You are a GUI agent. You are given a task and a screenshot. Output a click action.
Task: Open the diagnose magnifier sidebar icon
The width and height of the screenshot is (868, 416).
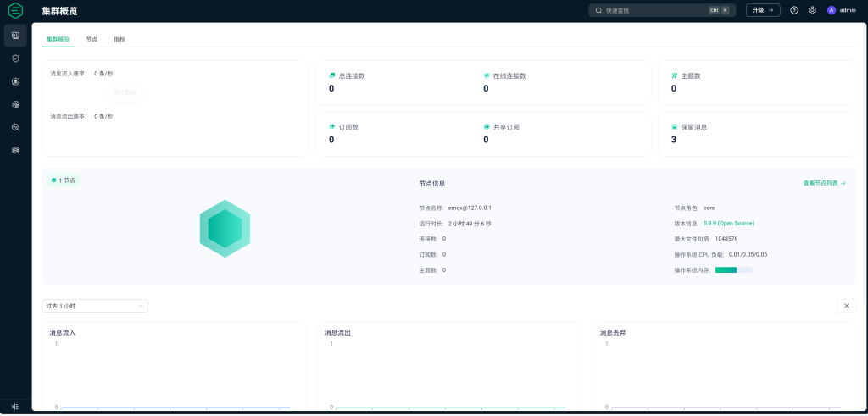[15, 127]
